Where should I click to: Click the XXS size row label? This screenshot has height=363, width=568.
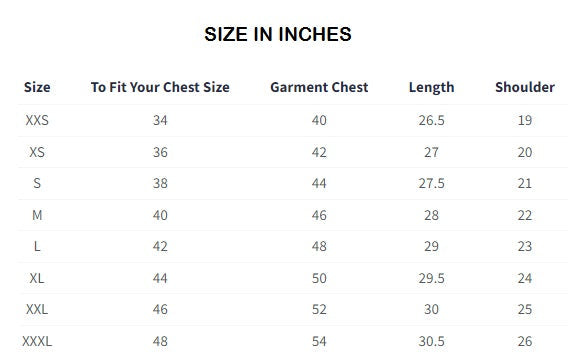tap(37, 120)
